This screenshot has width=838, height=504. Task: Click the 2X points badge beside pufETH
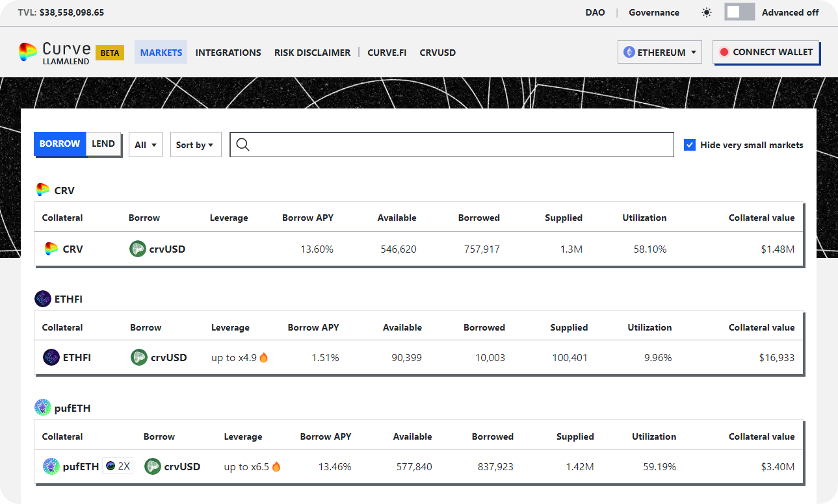(x=118, y=466)
